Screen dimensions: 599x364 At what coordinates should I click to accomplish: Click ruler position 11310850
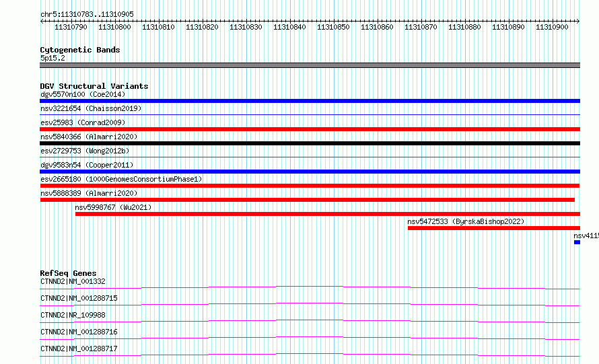(x=334, y=27)
